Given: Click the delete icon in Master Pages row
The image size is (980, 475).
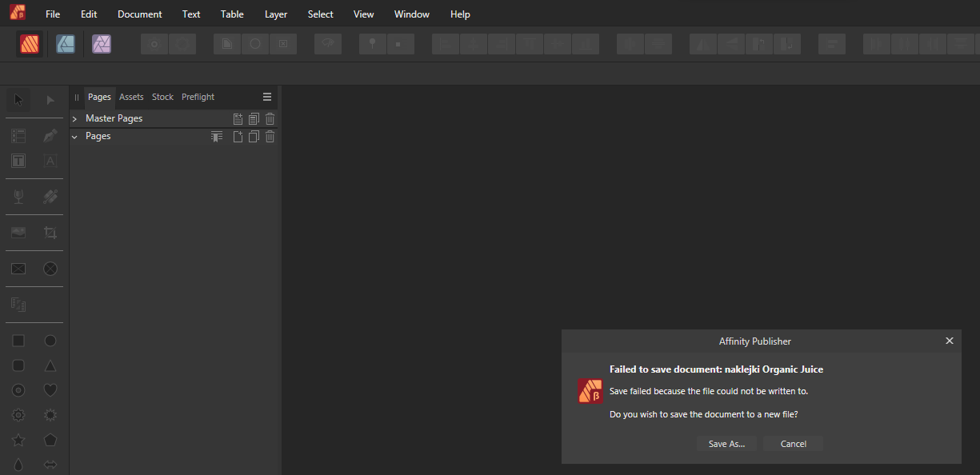Looking at the screenshot, I should (x=270, y=118).
